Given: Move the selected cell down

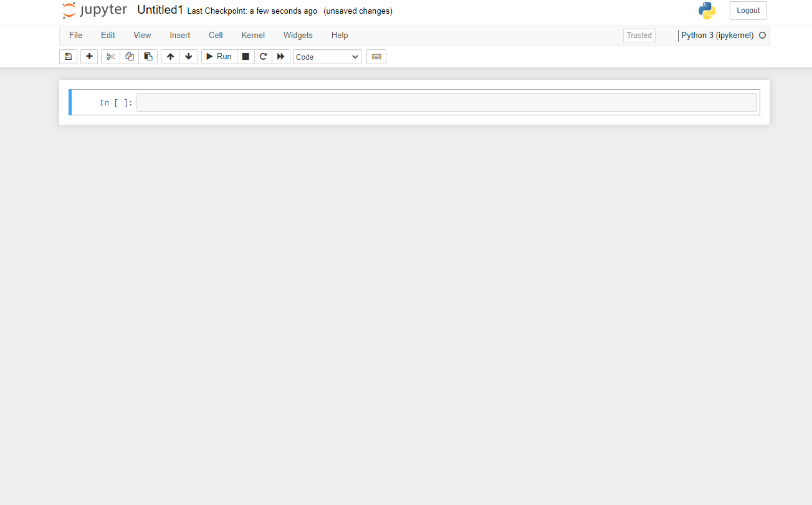Looking at the screenshot, I should [x=188, y=56].
